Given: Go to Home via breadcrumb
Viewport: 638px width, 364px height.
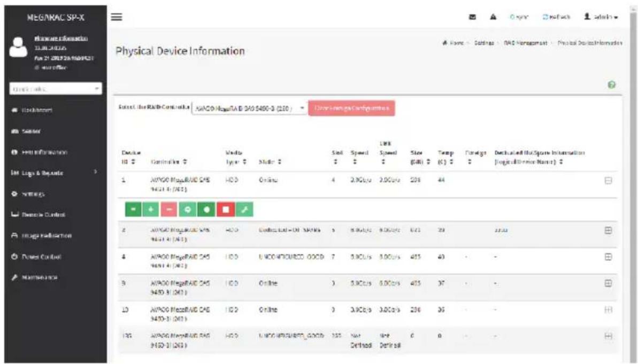Looking at the screenshot, I should (453, 43).
